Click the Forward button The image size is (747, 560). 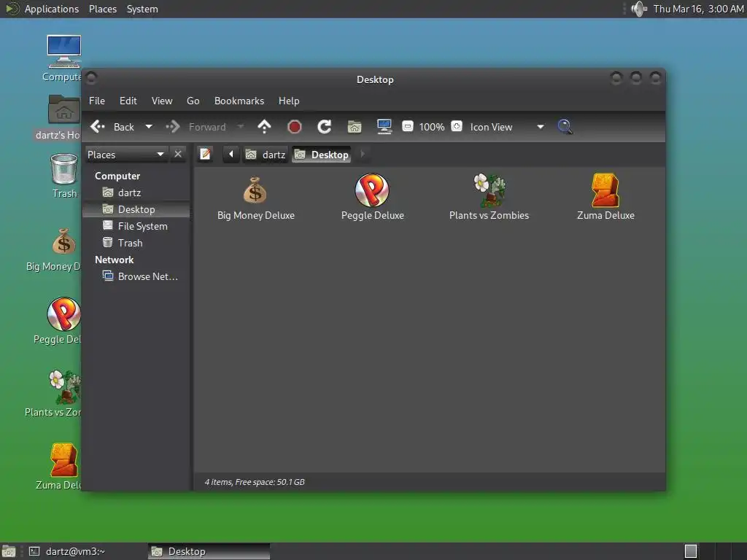coord(197,127)
